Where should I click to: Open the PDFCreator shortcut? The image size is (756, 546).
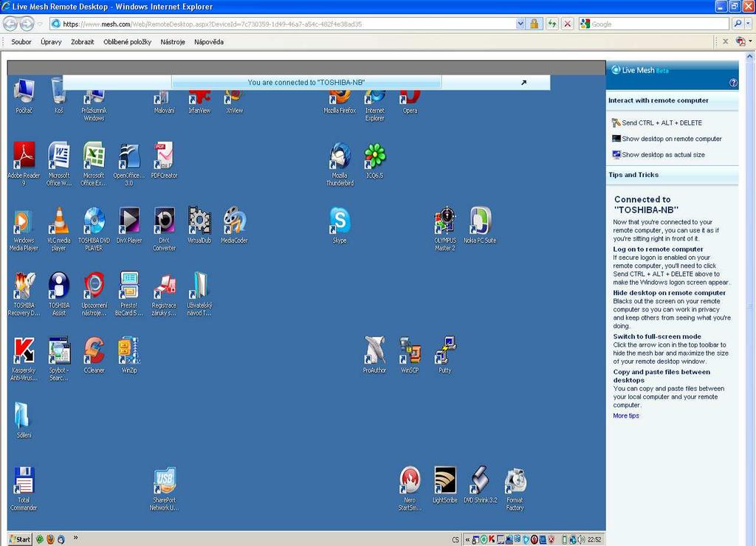click(164, 160)
